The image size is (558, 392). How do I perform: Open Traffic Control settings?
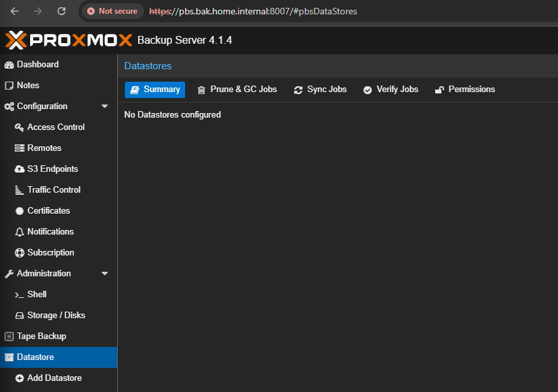[x=54, y=189]
